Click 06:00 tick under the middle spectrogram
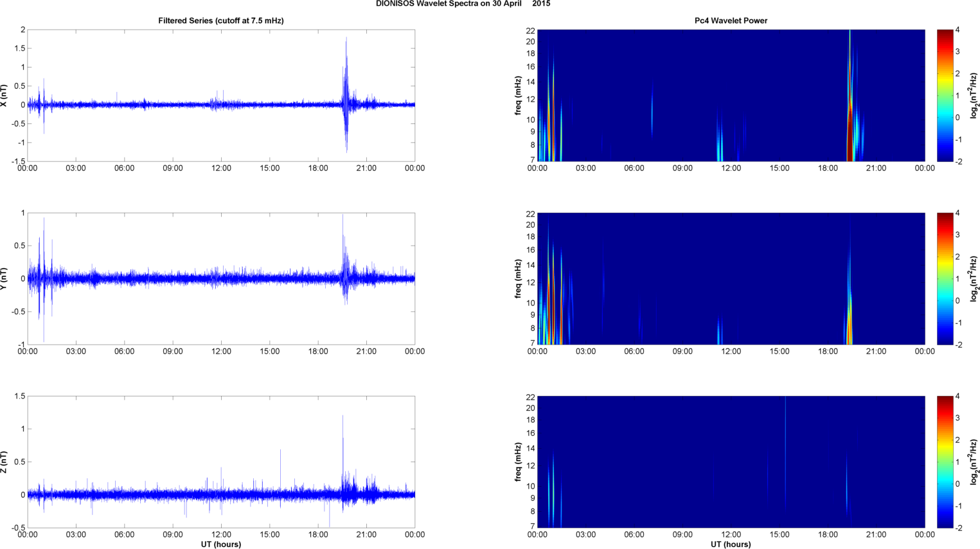 click(x=634, y=352)
